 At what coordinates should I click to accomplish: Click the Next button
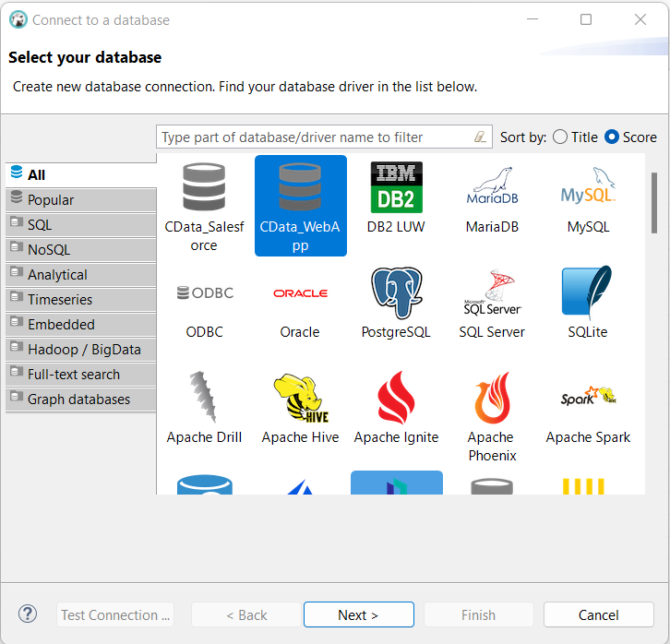tap(358, 615)
